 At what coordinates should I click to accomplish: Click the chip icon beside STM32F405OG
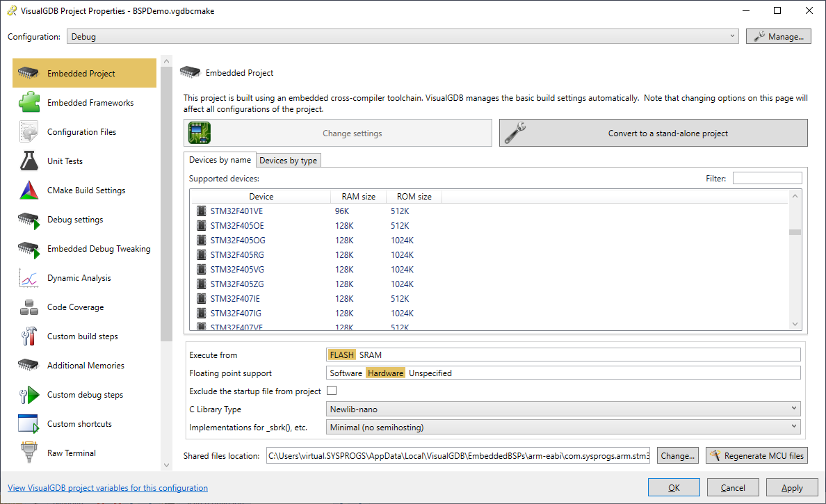click(201, 240)
